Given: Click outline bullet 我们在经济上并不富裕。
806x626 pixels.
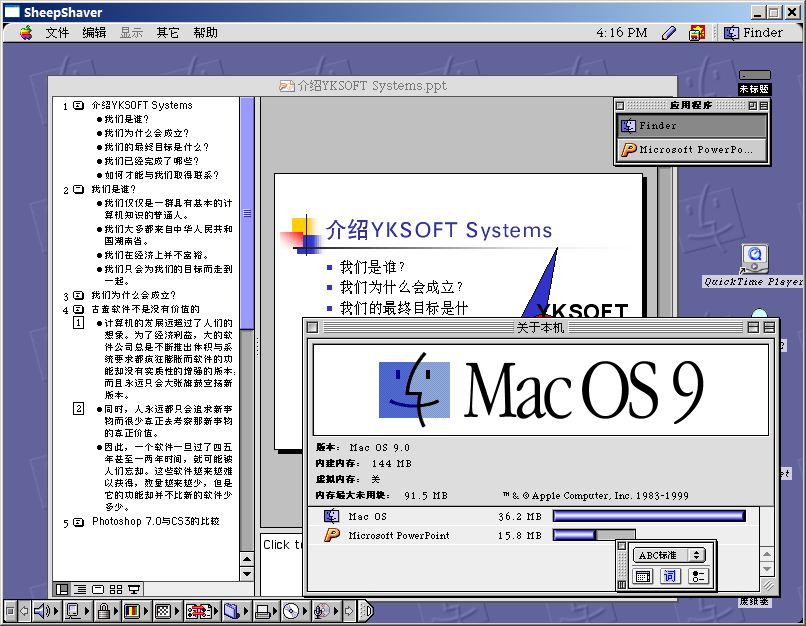Looking at the screenshot, I should click(x=156, y=255).
